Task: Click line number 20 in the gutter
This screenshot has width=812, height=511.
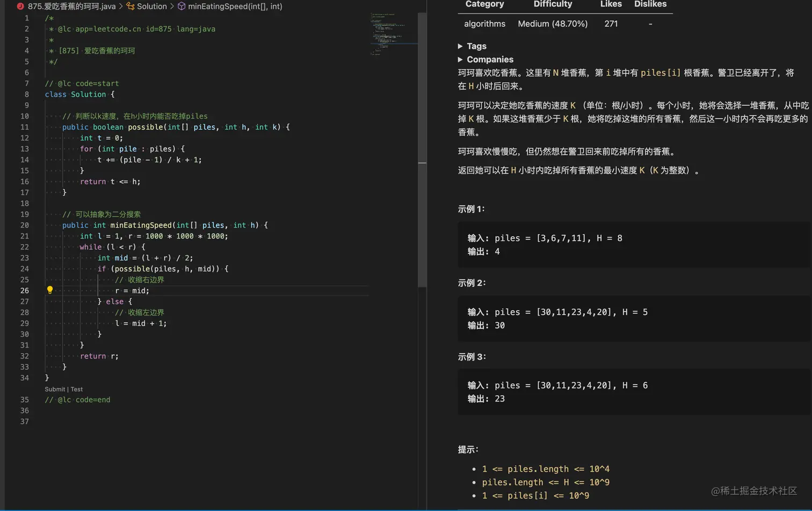Action: [x=25, y=225]
